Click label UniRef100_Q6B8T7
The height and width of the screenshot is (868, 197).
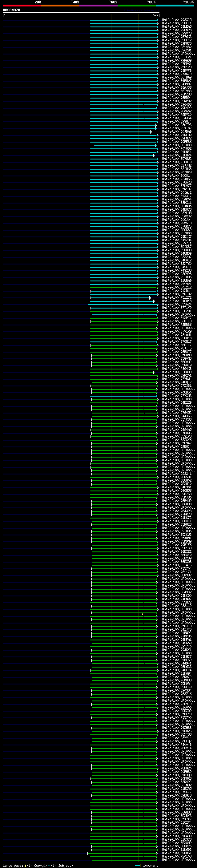[x=177, y=352]
